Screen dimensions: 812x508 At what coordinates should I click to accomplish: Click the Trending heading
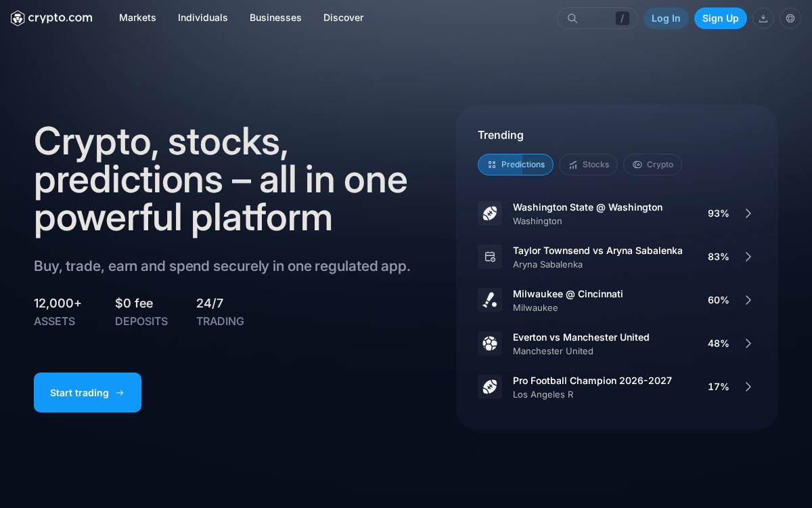pyautogui.click(x=501, y=135)
